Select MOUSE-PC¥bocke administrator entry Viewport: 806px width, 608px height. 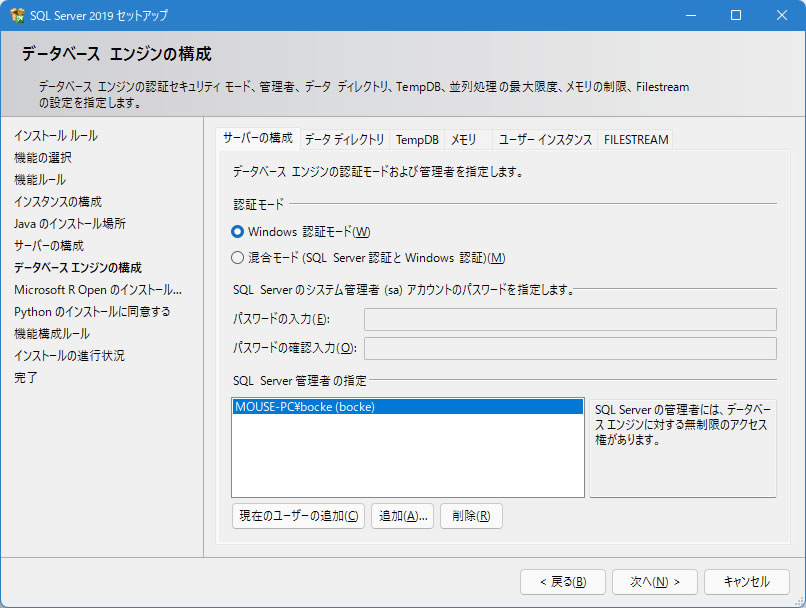(x=407, y=407)
